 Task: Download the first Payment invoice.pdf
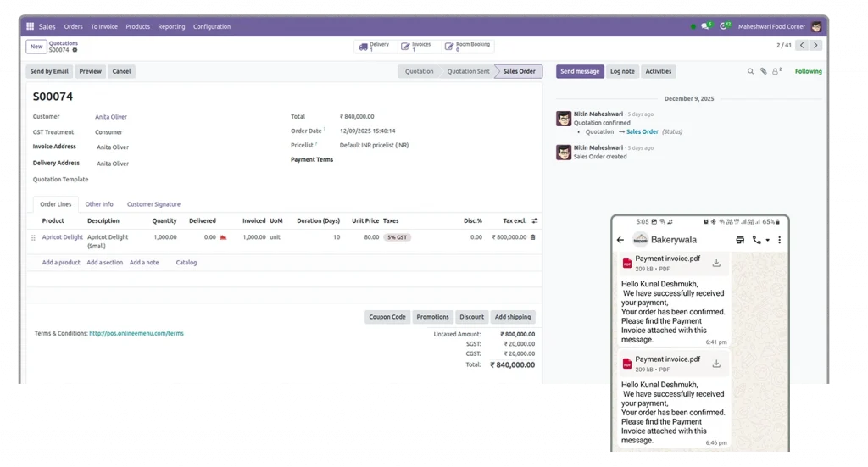click(716, 264)
